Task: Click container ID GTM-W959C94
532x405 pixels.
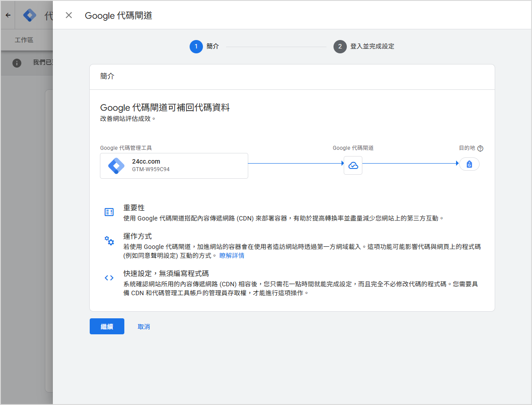Action: point(151,169)
